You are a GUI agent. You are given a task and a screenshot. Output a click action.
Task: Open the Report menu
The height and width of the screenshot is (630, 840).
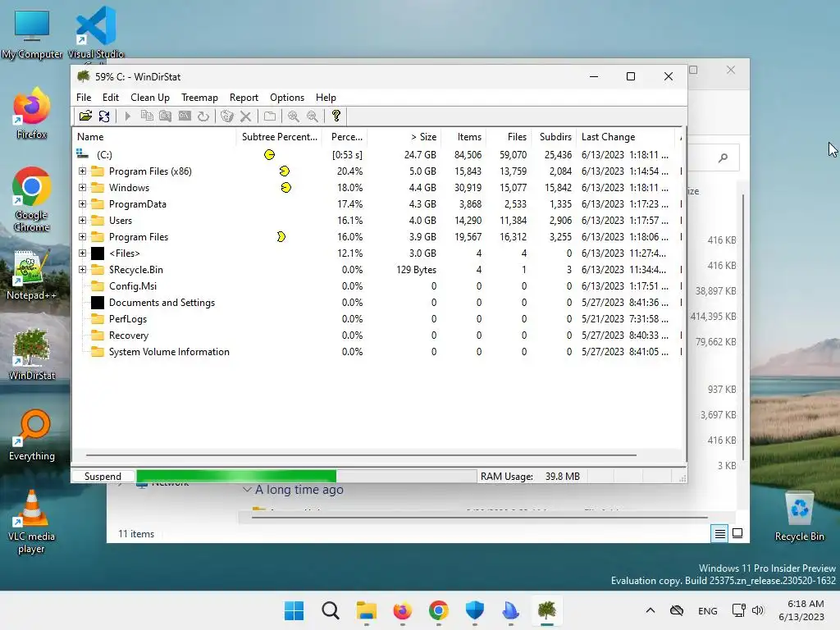244,98
